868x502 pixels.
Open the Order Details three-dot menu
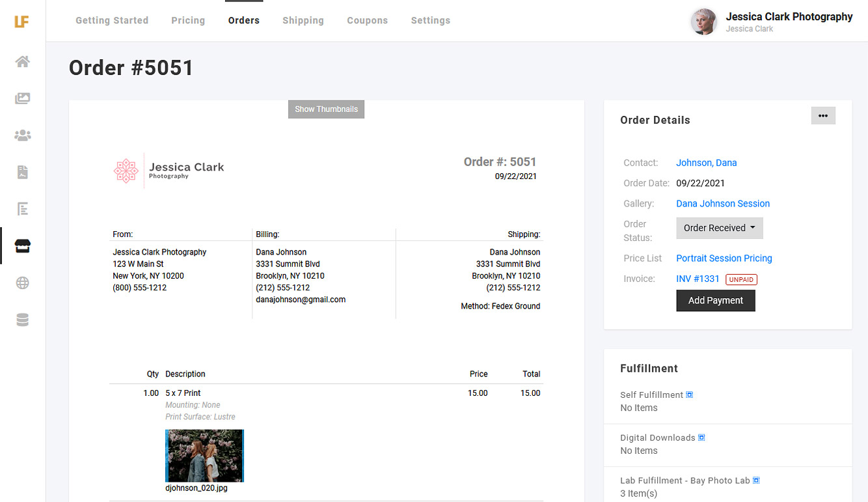pyautogui.click(x=823, y=116)
